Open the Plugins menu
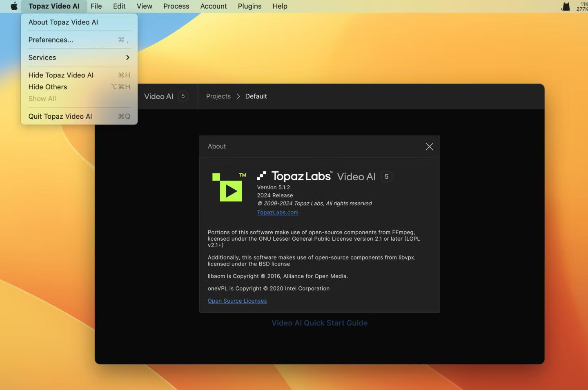 (249, 6)
